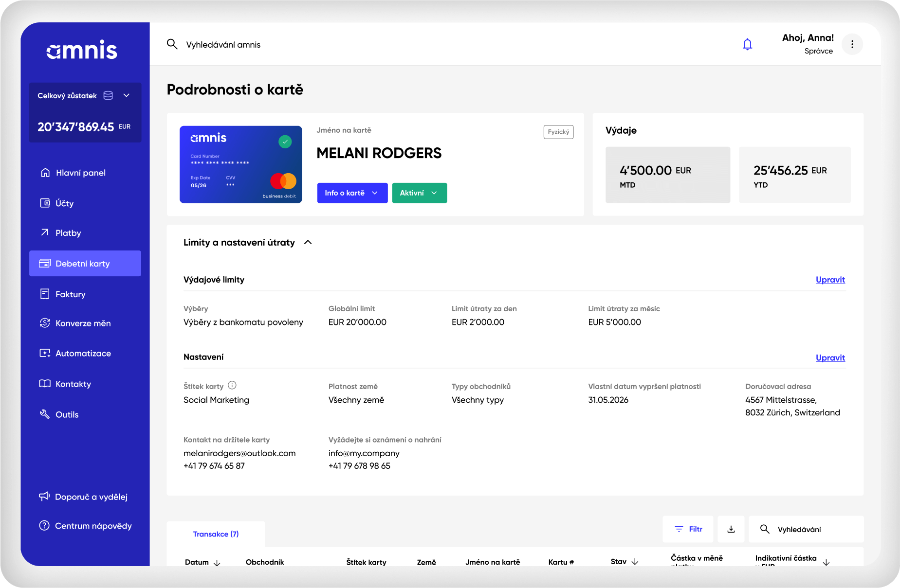This screenshot has height=588, width=900.
Task: Click the info icon beside Štítek karty
Action: click(x=232, y=386)
